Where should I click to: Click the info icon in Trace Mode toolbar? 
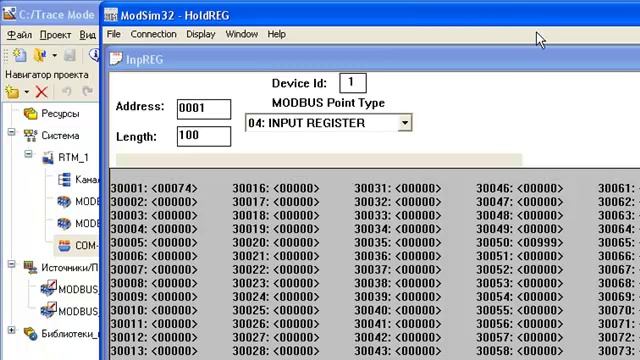tap(94, 55)
